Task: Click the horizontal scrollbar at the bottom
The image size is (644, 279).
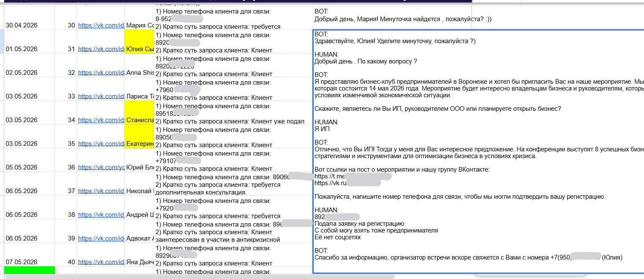Action: (199, 276)
